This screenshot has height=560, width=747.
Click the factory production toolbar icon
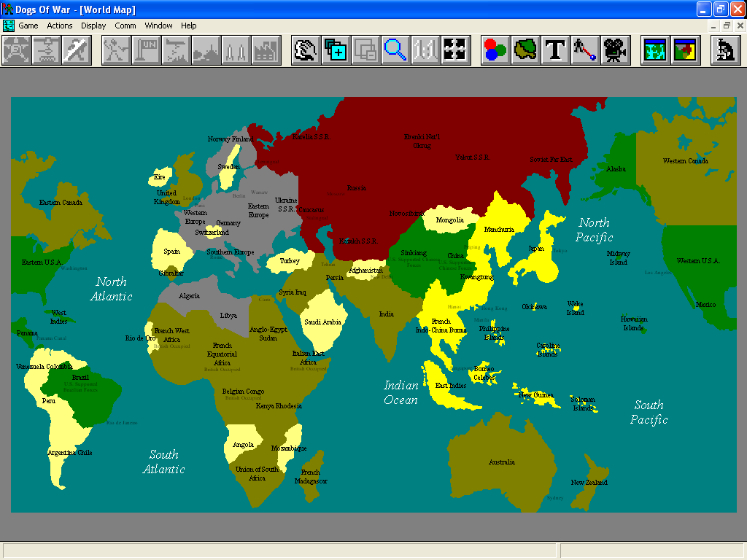266,50
